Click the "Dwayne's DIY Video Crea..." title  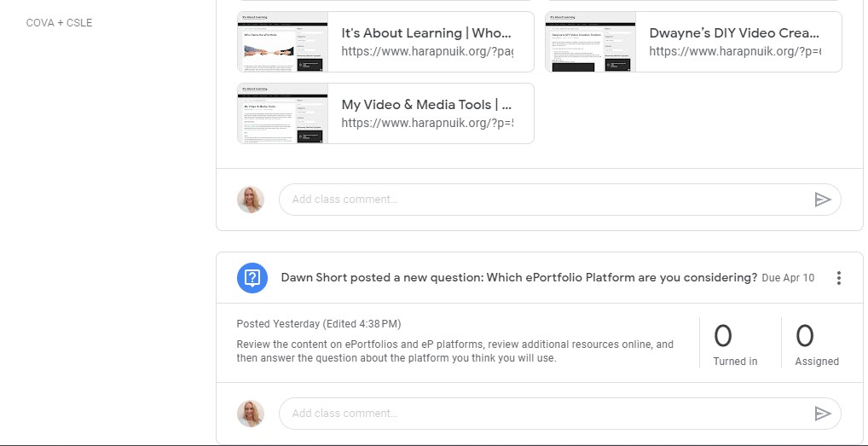(x=734, y=33)
